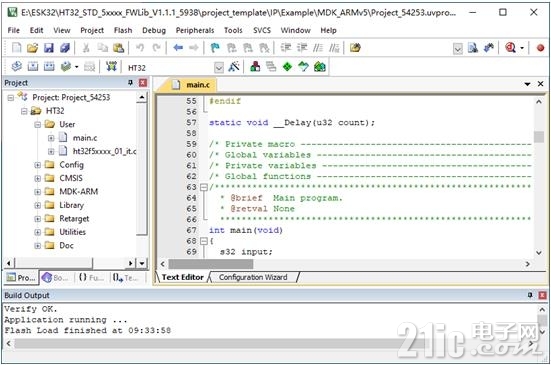
Task: Cut selection with the scissors icon
Action: 86,47
